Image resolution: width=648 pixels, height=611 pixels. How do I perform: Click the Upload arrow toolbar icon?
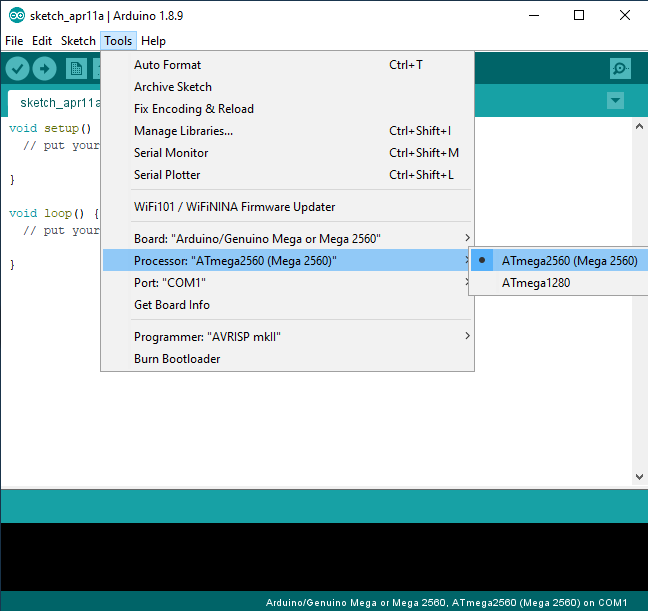[44, 68]
